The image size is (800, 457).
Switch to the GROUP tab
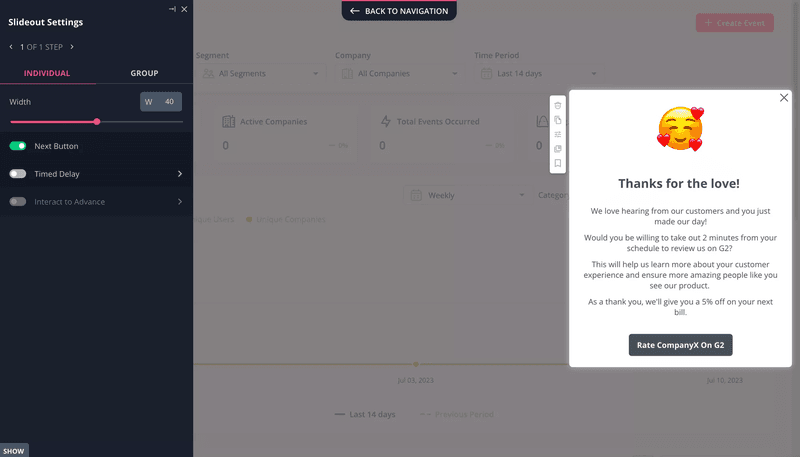pyautogui.click(x=144, y=73)
